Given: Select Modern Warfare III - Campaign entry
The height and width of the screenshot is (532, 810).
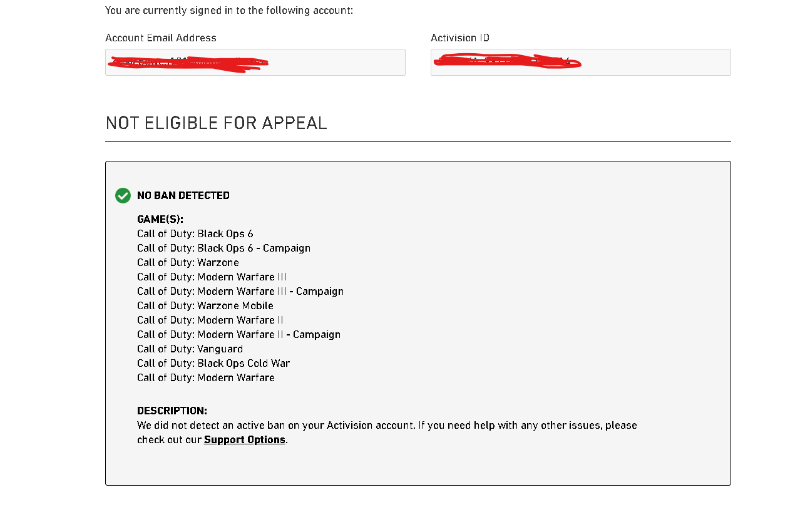Looking at the screenshot, I should (x=240, y=291).
